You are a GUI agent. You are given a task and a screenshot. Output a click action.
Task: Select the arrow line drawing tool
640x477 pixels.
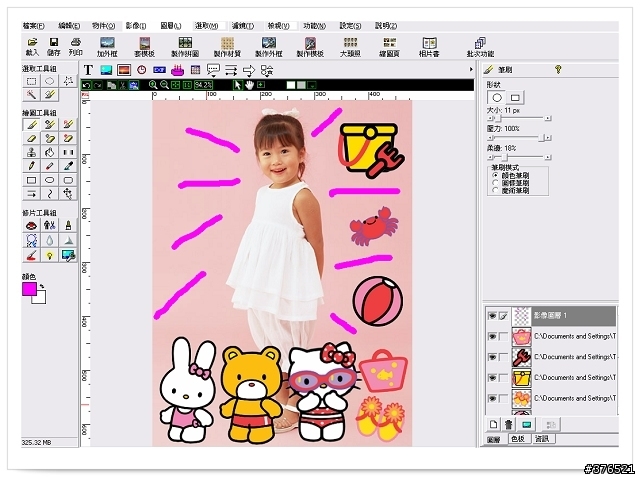[31, 194]
